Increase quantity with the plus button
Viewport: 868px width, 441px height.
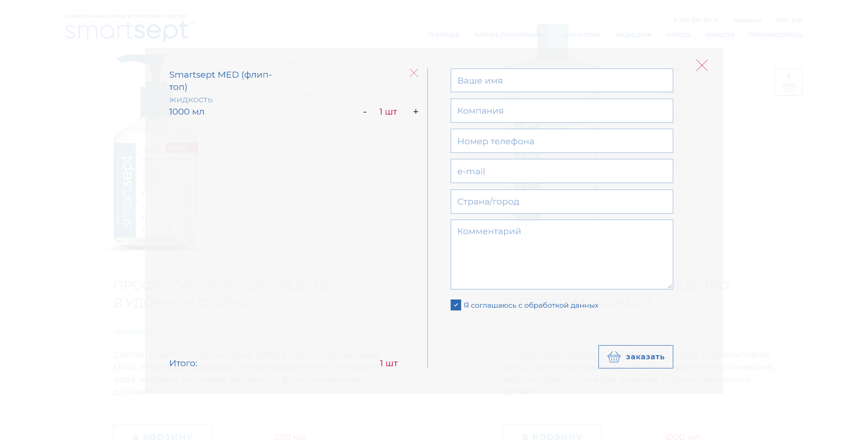click(x=416, y=111)
